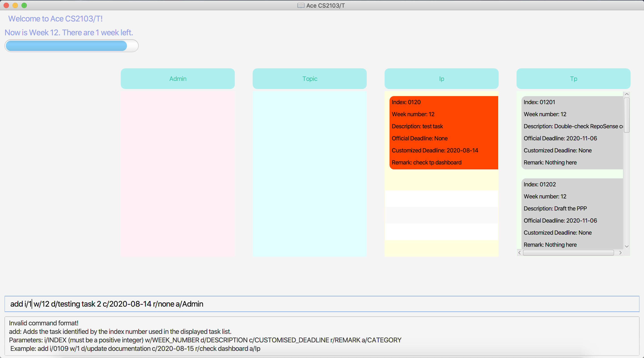Screen dimensions: 644x358
Task: Click the week progress bar
Action: (71, 46)
